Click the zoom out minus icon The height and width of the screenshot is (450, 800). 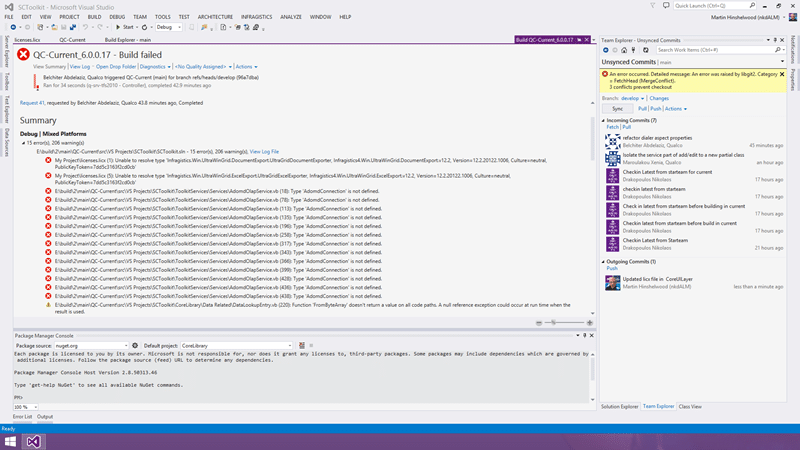coord(539,322)
